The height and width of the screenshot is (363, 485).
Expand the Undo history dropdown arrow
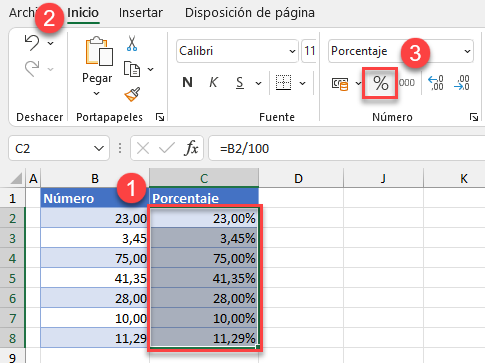tap(50, 43)
